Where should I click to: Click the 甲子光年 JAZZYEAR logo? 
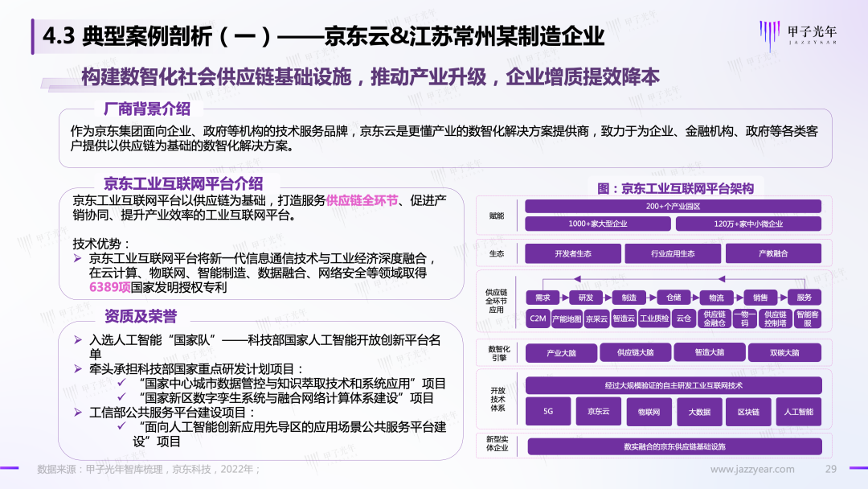click(798, 35)
